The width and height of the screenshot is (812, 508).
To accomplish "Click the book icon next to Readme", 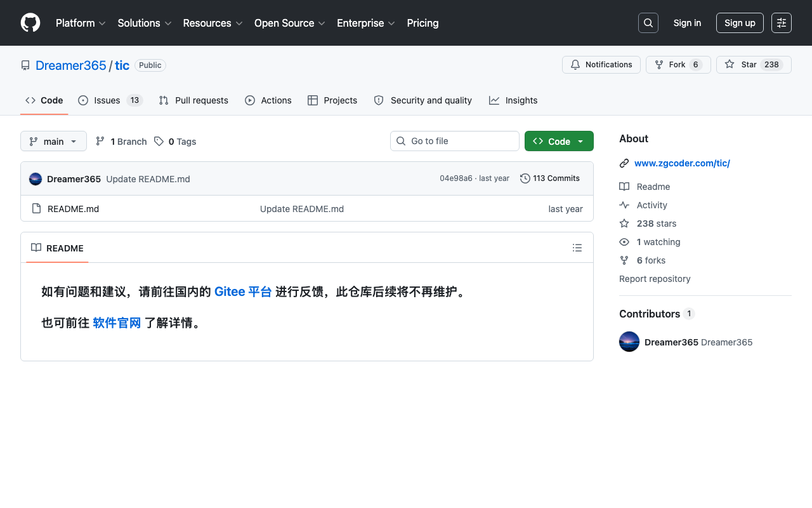I will point(624,187).
